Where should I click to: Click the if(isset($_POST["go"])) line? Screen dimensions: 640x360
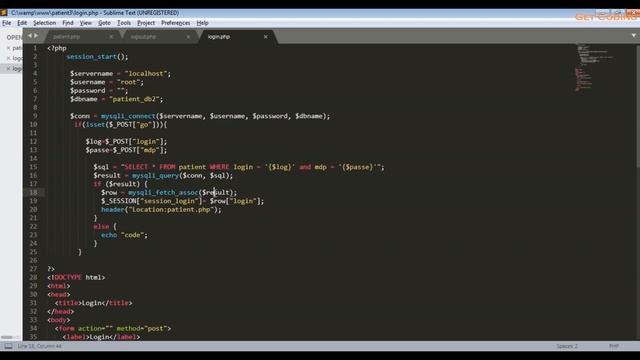pyautogui.click(x=120, y=124)
